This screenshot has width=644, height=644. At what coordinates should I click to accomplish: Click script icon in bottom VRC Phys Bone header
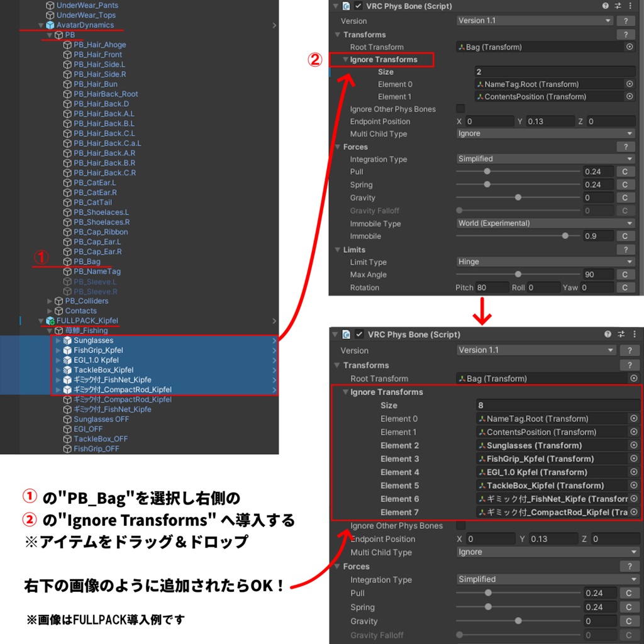pyautogui.click(x=347, y=334)
